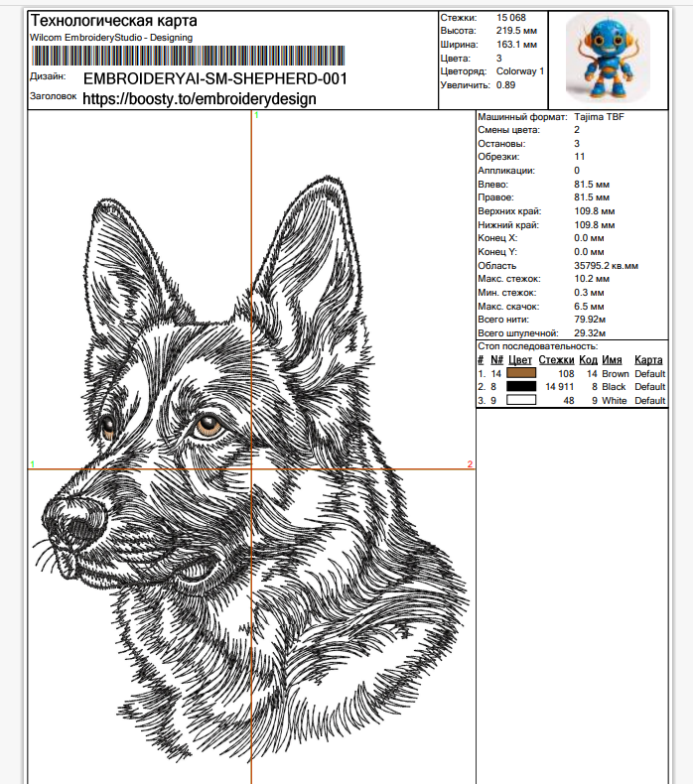The image size is (693, 784).
Task: Click 'Wilcom EmbroideryStudio - Designing' subtitle
Action: click(111, 38)
